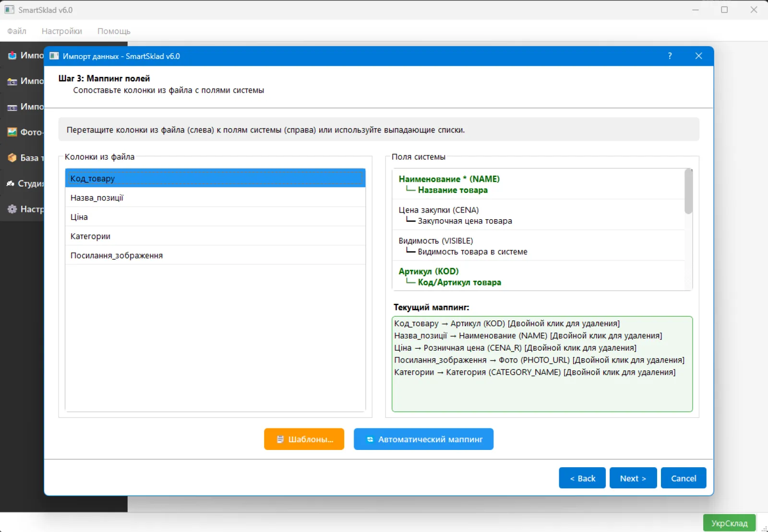Click the Назва_позиції → Наименование mapping line
Image resolution: width=768 pixels, height=532 pixels.
(x=528, y=336)
